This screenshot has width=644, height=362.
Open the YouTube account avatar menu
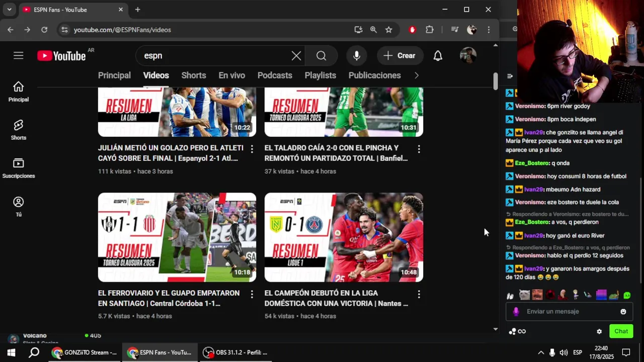(x=468, y=56)
